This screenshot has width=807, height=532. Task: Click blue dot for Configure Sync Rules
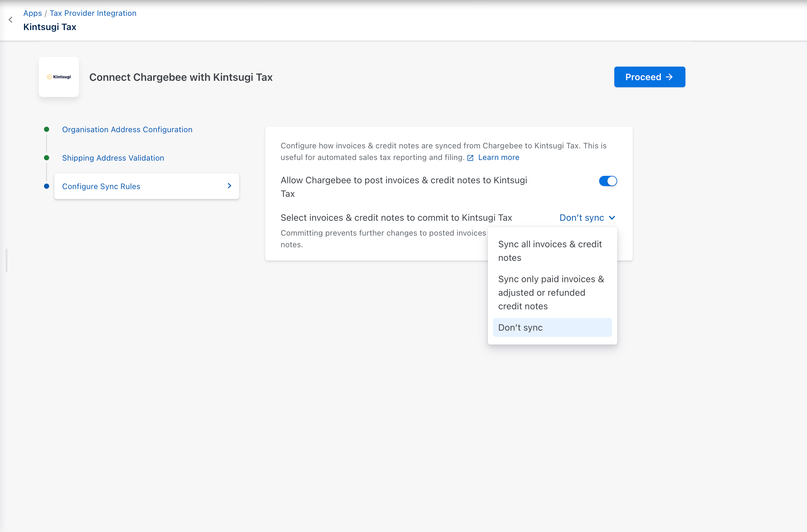click(47, 186)
